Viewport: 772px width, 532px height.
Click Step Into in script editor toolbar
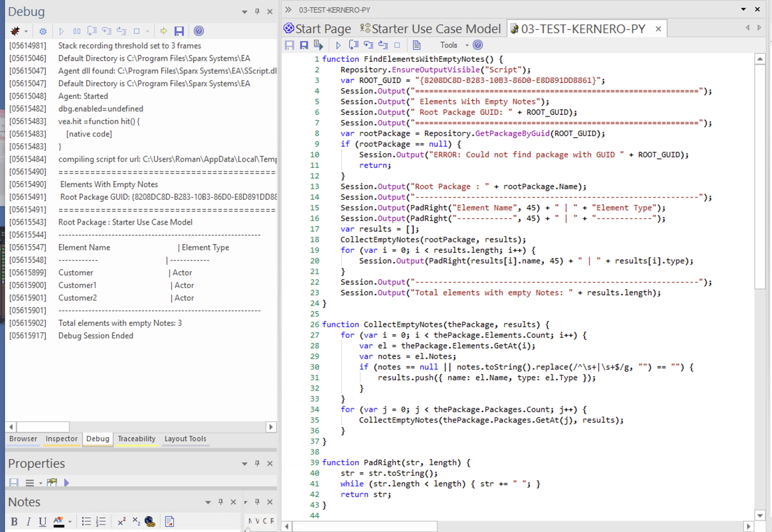(368, 45)
